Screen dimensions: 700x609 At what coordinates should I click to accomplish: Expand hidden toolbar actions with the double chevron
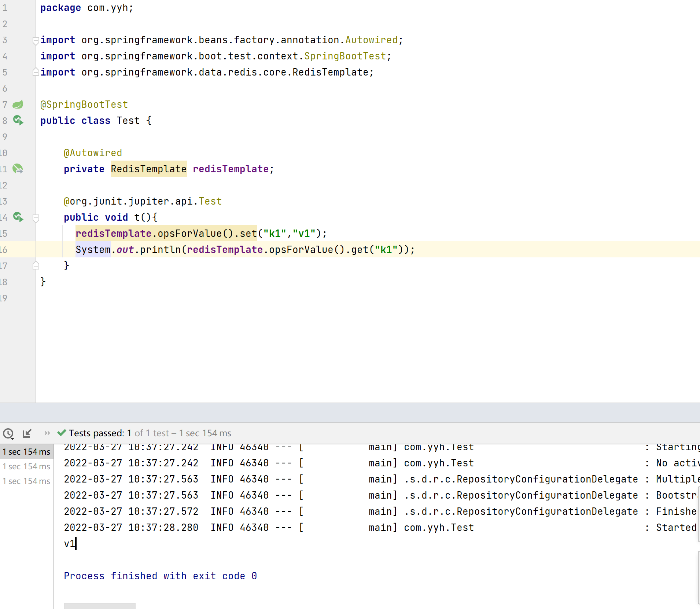tap(47, 433)
